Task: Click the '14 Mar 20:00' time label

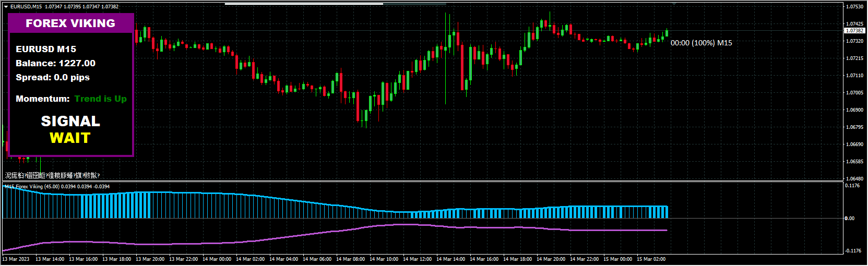Action: 551,259
